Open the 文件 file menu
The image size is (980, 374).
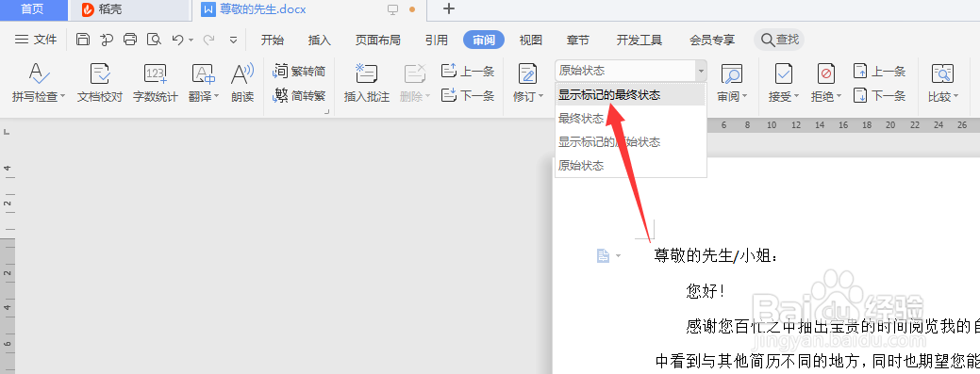(x=36, y=40)
